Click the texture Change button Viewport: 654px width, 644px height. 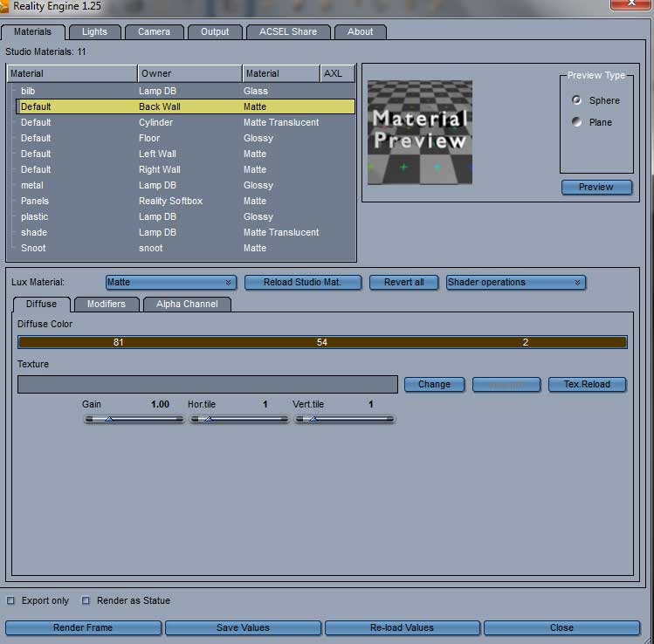(x=434, y=384)
